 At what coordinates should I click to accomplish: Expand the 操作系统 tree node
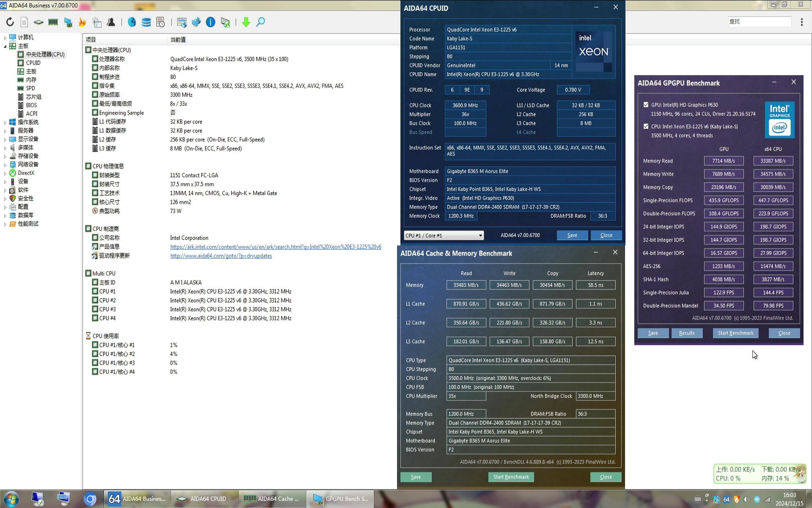point(5,122)
